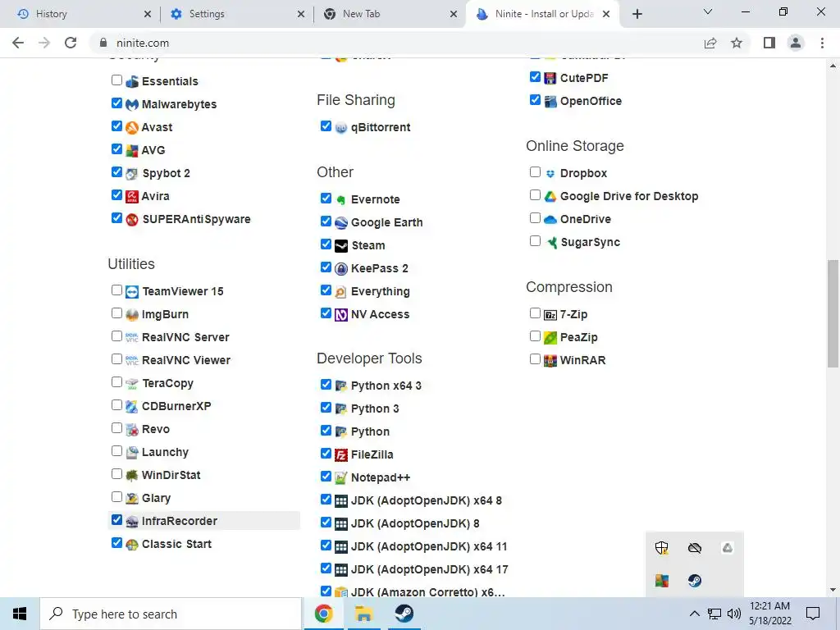
Task: Check the ImgBurn checkbox
Action: pos(116,313)
